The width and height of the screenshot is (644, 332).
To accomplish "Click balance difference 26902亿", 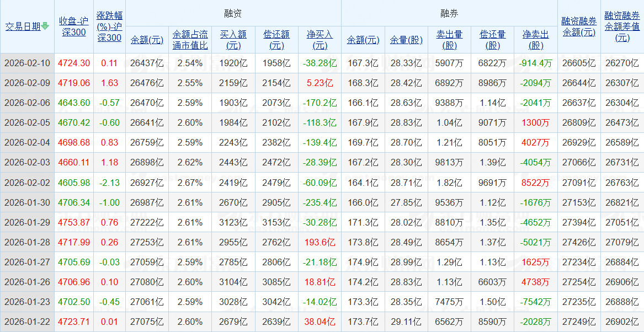I will (x=622, y=322).
